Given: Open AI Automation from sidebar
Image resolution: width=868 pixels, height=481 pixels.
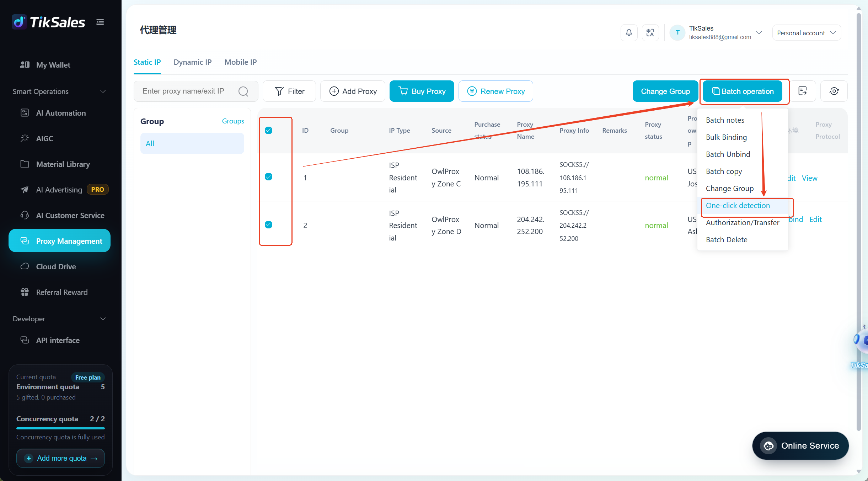Looking at the screenshot, I should 61,113.
